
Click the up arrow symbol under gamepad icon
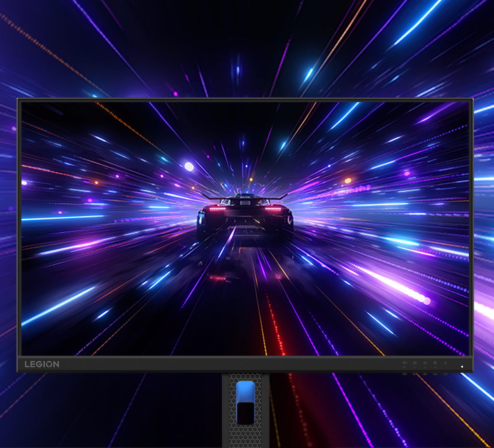pyautogui.click(x=415, y=367)
